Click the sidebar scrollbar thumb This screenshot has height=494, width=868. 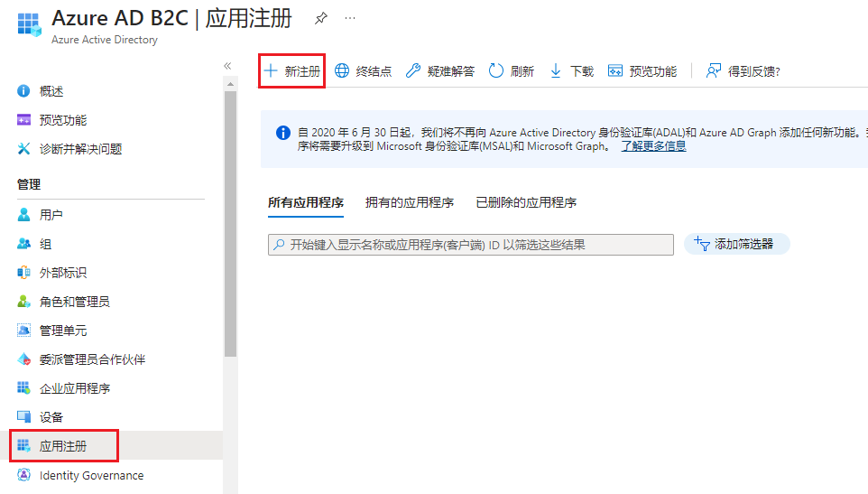(x=230, y=224)
